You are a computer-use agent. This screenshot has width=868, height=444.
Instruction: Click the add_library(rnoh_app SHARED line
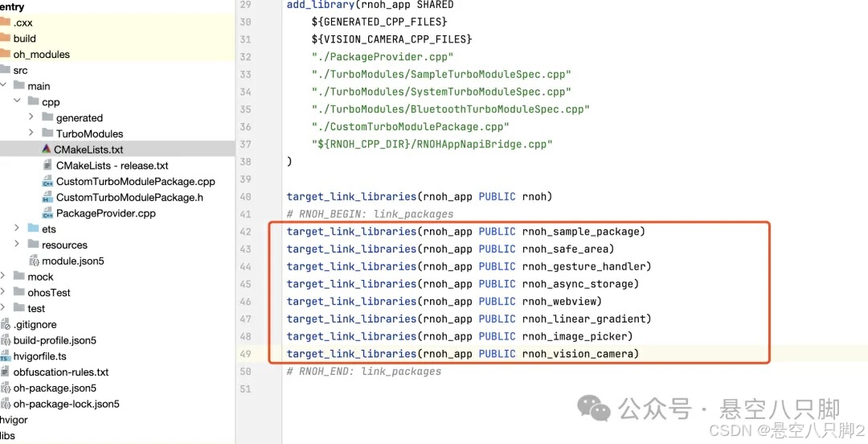pyautogui.click(x=370, y=5)
